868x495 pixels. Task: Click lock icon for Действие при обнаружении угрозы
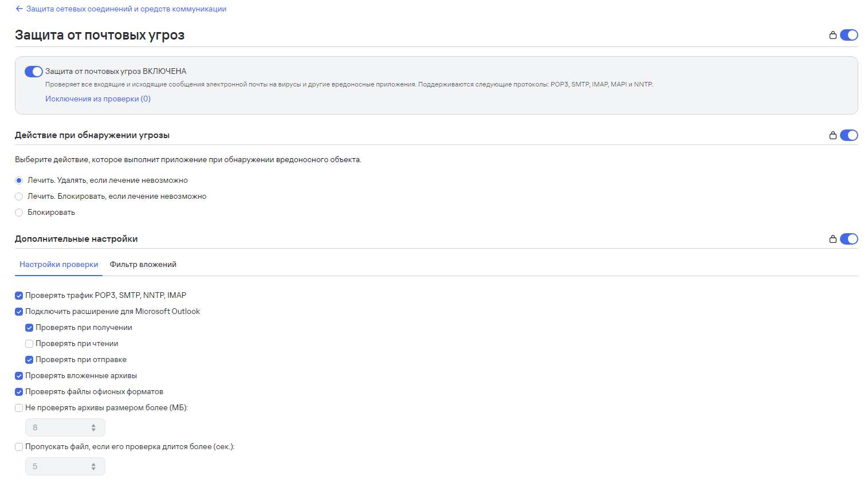click(x=833, y=135)
